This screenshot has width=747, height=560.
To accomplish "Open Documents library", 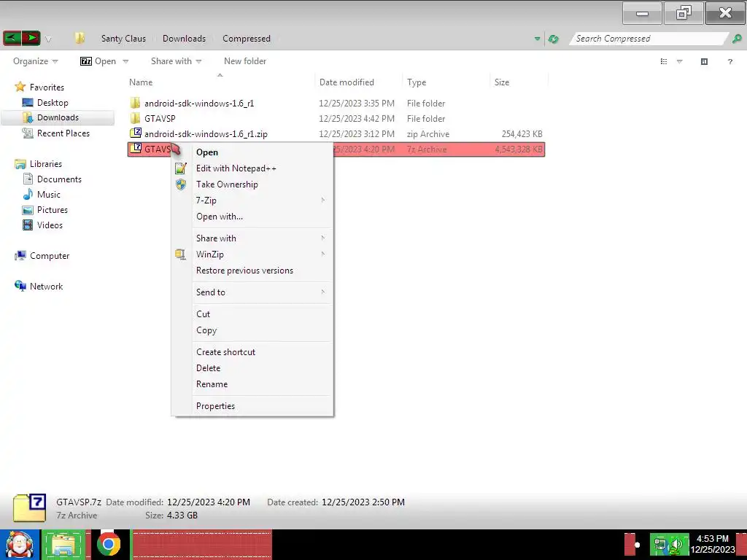I will [59, 179].
